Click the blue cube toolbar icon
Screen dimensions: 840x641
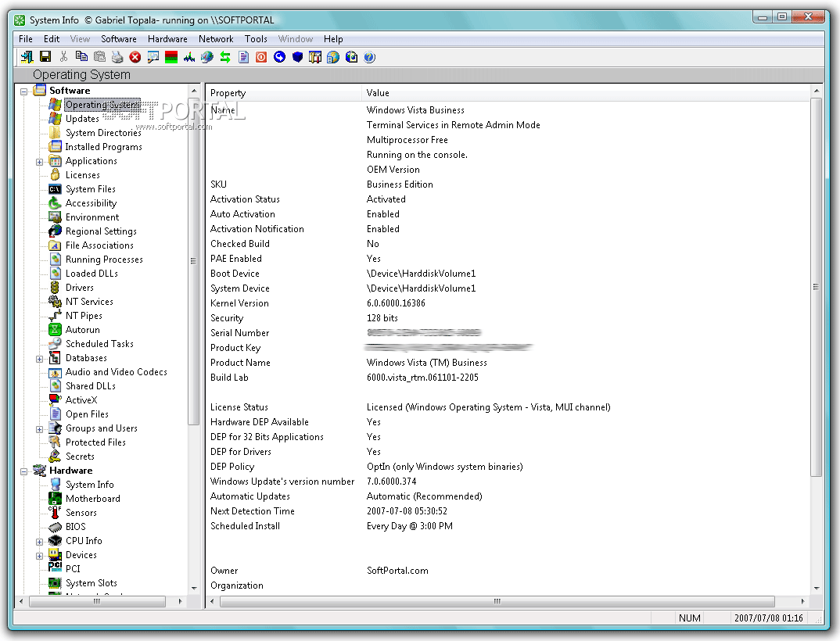pyautogui.click(x=297, y=57)
